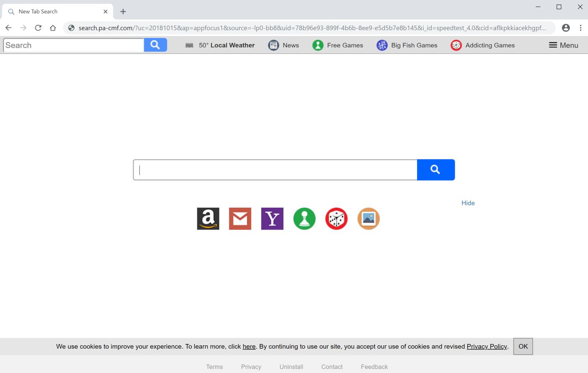Open the orange image gallery icon
588x373 pixels.
(368, 219)
